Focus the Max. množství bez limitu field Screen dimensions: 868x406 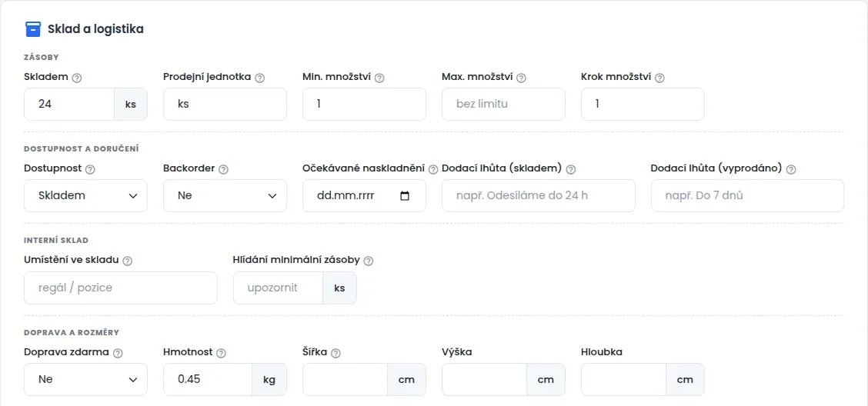(x=504, y=104)
